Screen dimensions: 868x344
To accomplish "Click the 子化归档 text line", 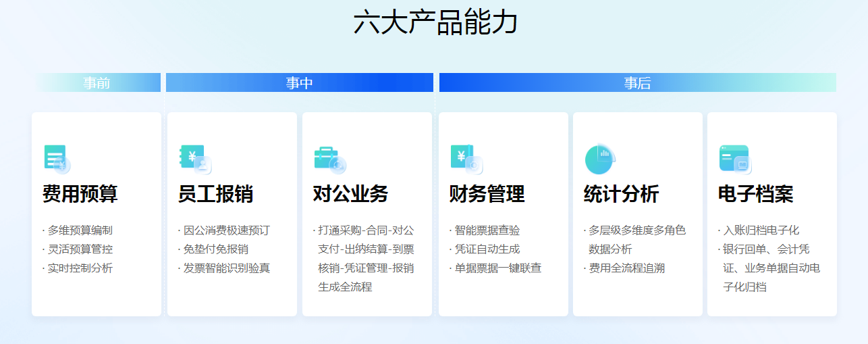I will click(x=745, y=287).
